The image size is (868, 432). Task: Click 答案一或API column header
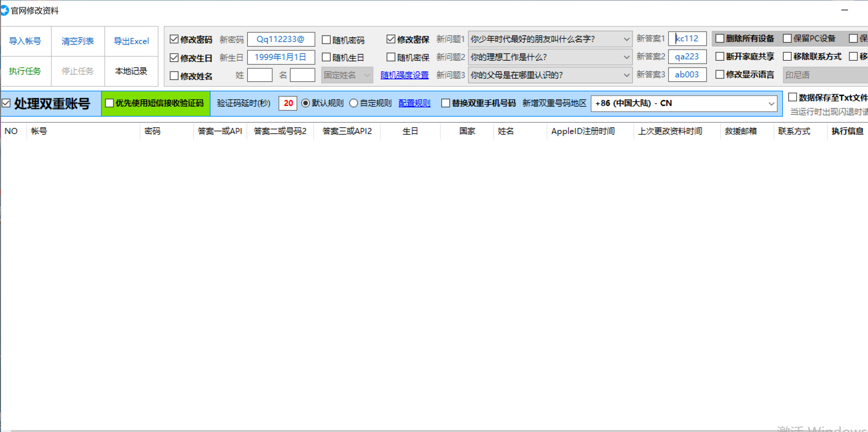pyautogui.click(x=220, y=131)
